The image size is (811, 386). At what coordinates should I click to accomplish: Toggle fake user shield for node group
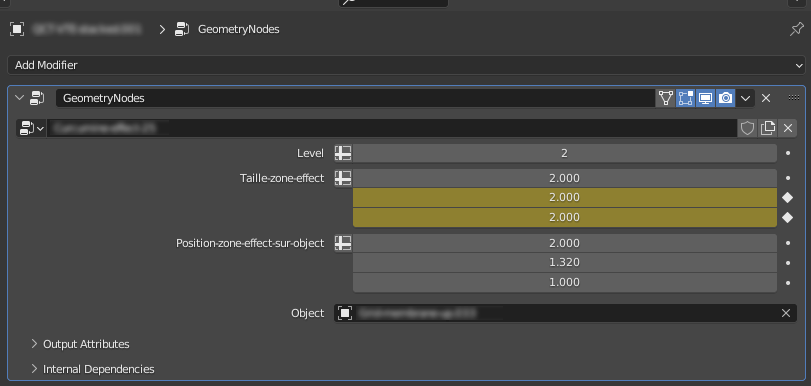tap(747, 128)
